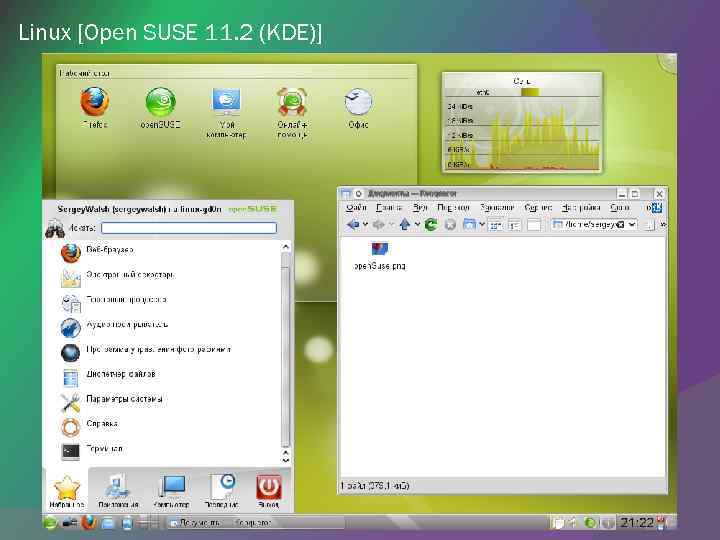720x540 pixels.
Task: Click the Up arrow in Konqueror toolbar
Action: click(x=405, y=225)
